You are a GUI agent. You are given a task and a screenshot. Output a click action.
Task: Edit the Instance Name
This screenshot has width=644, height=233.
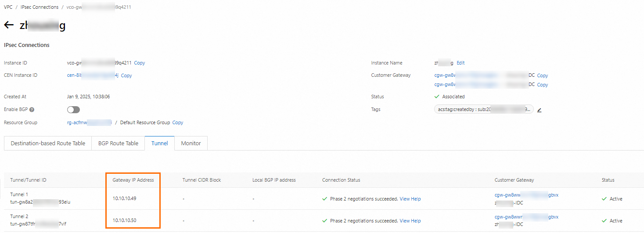(461, 63)
